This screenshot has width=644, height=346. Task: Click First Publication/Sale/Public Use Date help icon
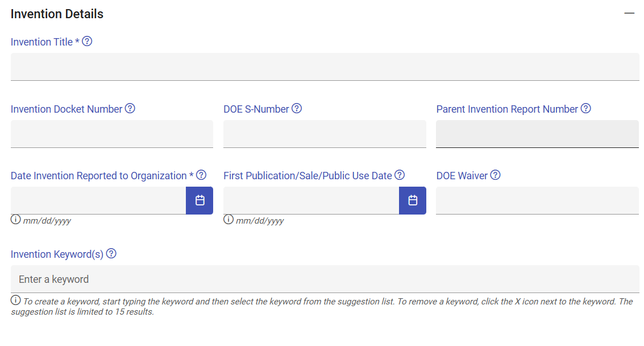[x=400, y=175]
